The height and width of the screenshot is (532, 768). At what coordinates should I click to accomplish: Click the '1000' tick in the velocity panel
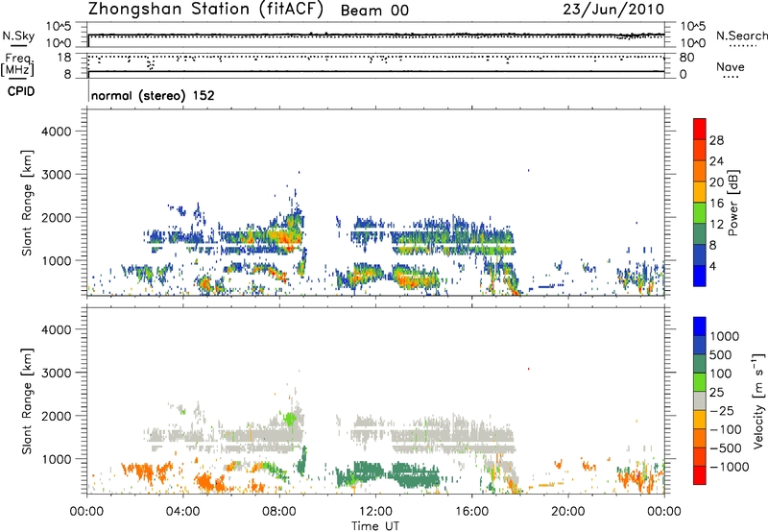click(x=57, y=459)
